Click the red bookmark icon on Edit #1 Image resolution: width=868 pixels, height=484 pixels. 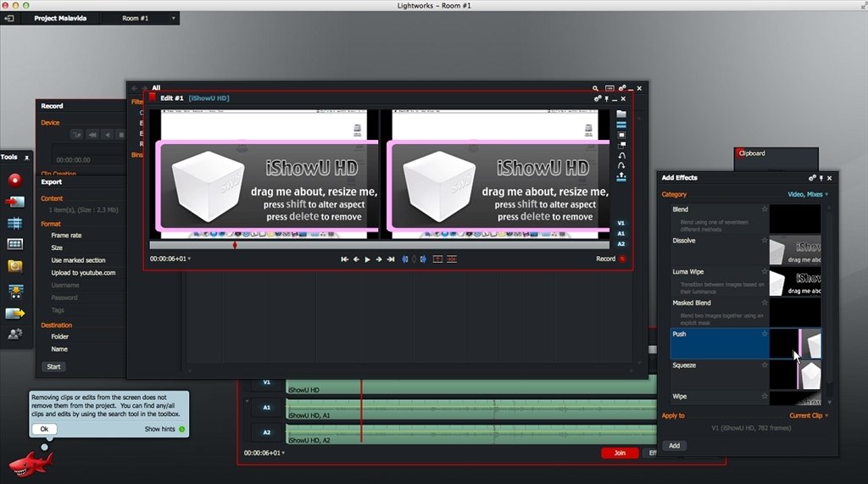click(x=153, y=98)
